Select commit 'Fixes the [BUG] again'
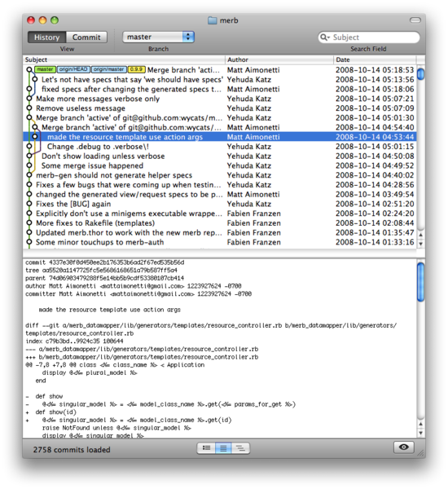This screenshot has height=489, width=448. 220,204
